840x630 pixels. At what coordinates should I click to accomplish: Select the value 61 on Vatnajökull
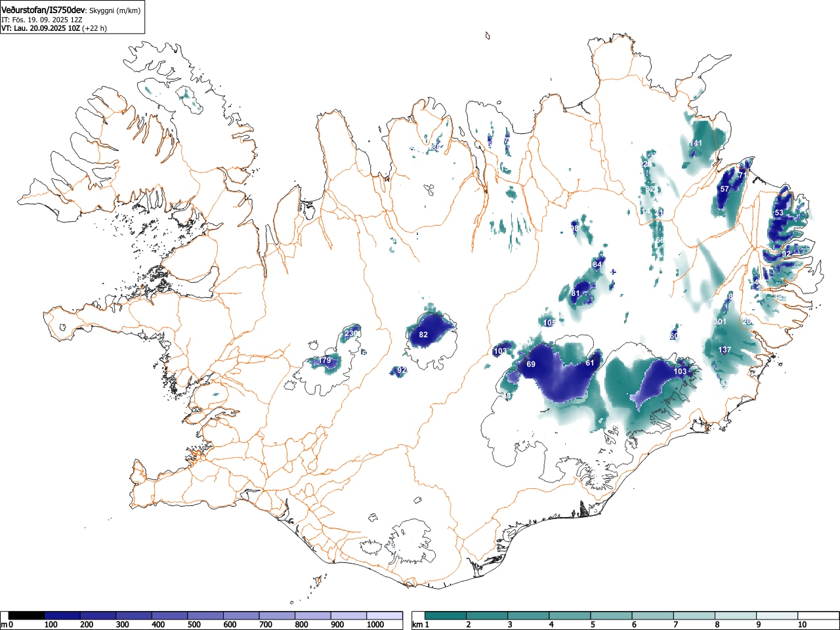(589, 363)
